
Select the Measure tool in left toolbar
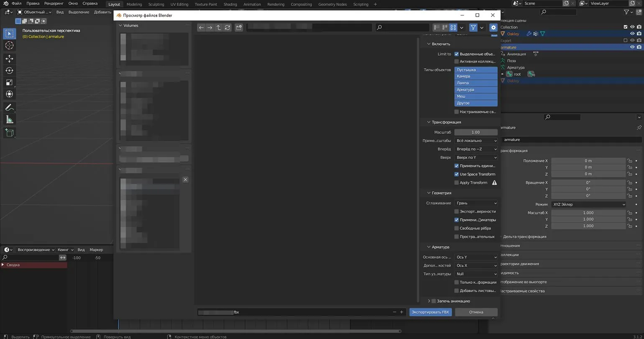click(x=9, y=120)
